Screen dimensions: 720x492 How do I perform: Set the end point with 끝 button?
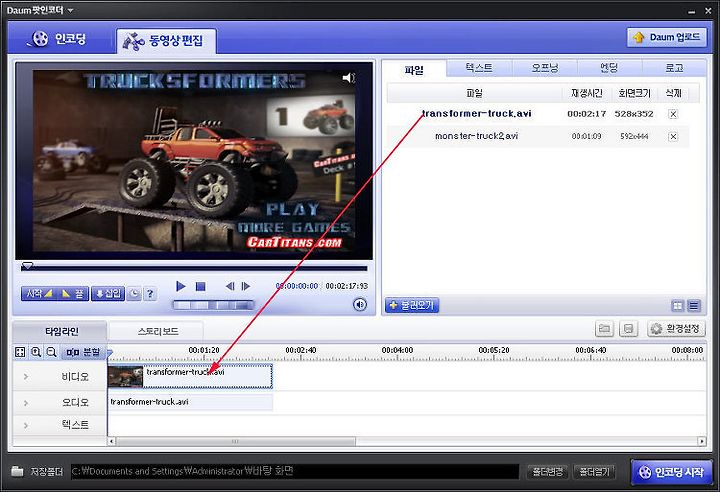coord(72,294)
